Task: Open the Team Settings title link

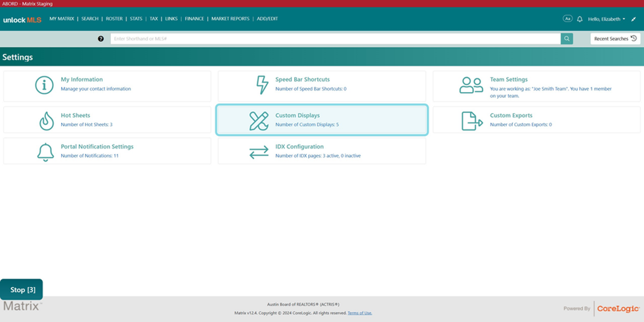Action: (509, 80)
